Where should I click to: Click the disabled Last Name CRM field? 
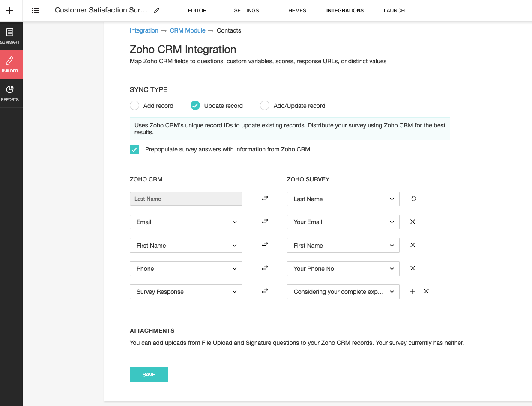(186, 199)
